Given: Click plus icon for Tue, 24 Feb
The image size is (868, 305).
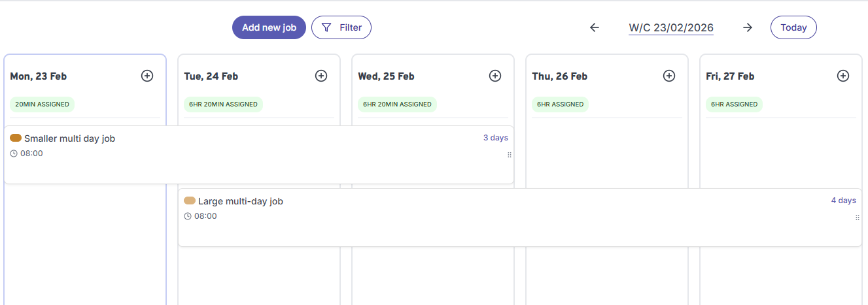Looking at the screenshot, I should [x=321, y=76].
